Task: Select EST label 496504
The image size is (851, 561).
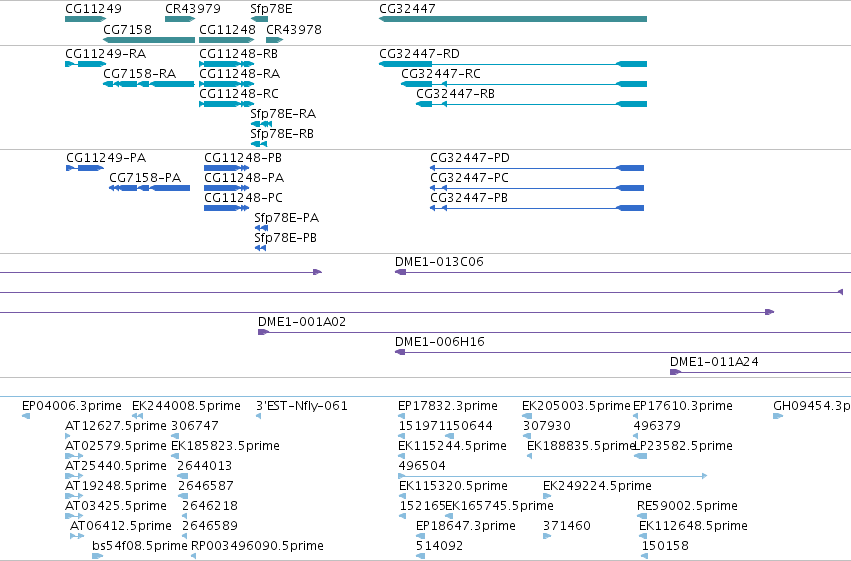Action: pos(422,466)
